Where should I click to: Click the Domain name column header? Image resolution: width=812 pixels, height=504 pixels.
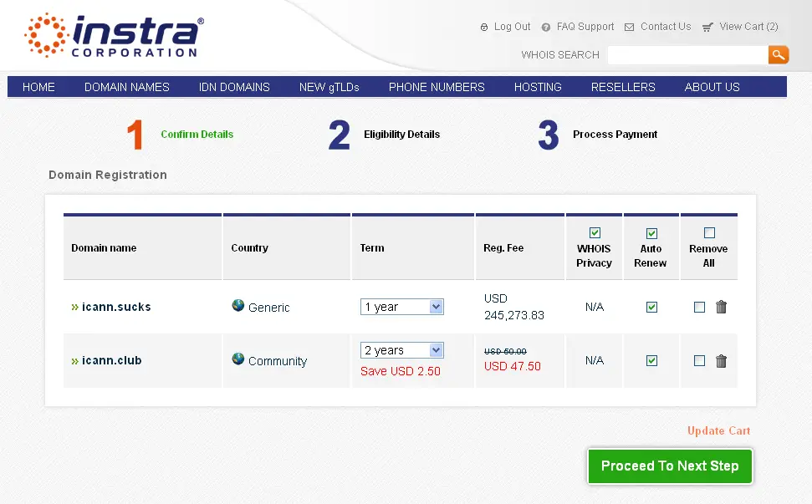click(104, 248)
